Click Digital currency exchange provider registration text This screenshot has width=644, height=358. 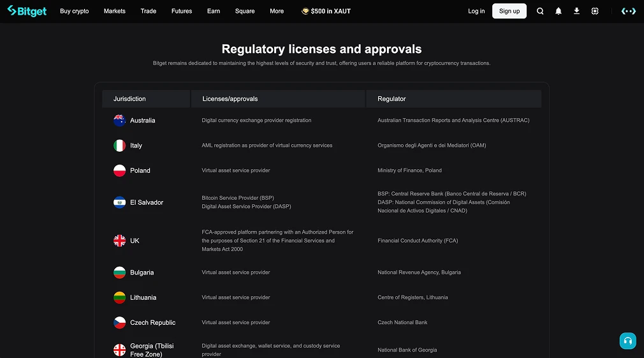pos(256,121)
